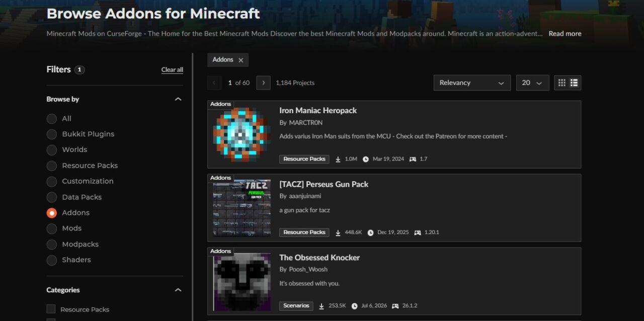Viewport: 644px width, 321px height.
Task: Select the Modpacks radio option
Action: tap(51, 245)
